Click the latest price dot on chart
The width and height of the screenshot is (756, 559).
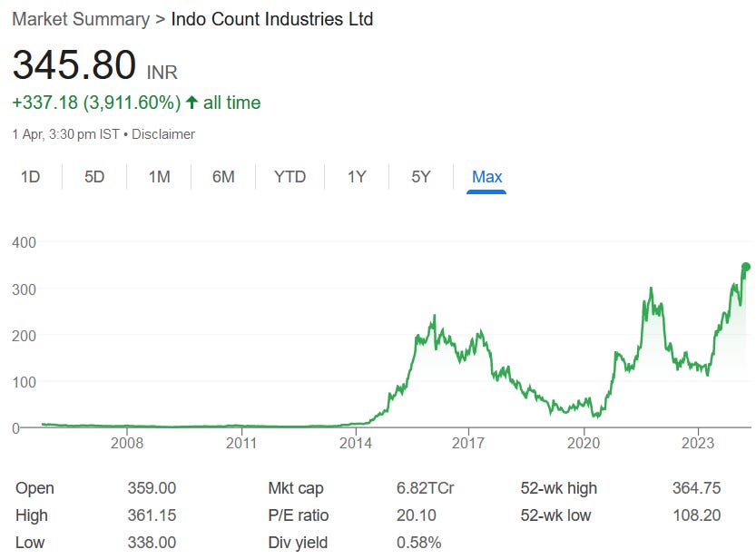point(745,267)
